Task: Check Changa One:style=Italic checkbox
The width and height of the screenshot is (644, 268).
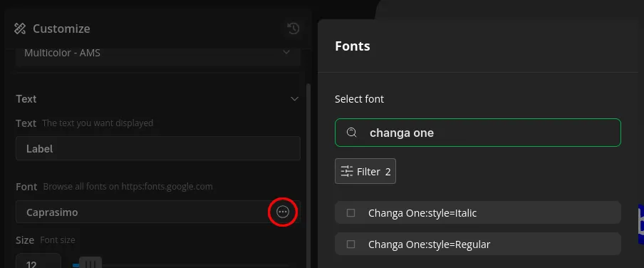Action: 350,213
